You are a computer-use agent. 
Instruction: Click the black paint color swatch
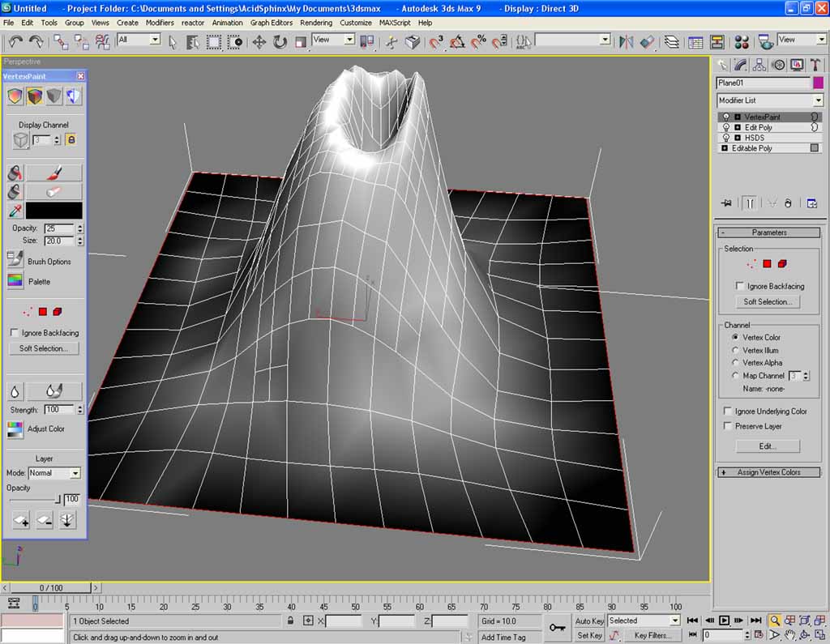(53, 211)
